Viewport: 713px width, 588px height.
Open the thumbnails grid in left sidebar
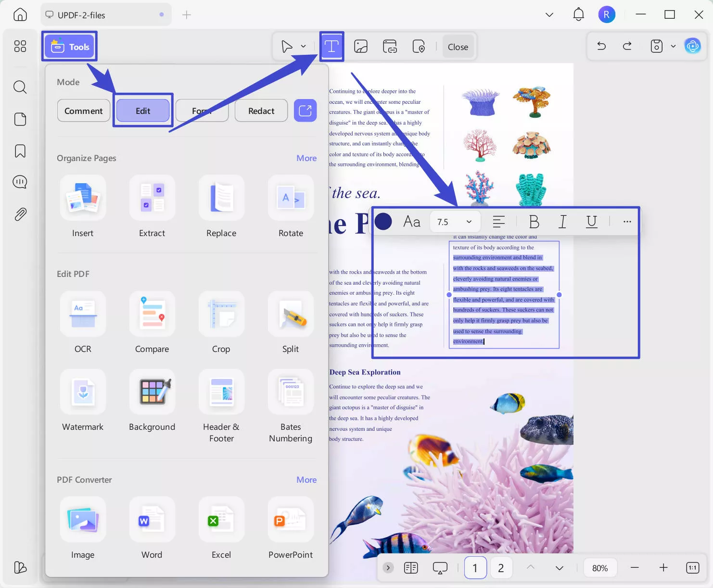pyautogui.click(x=20, y=46)
